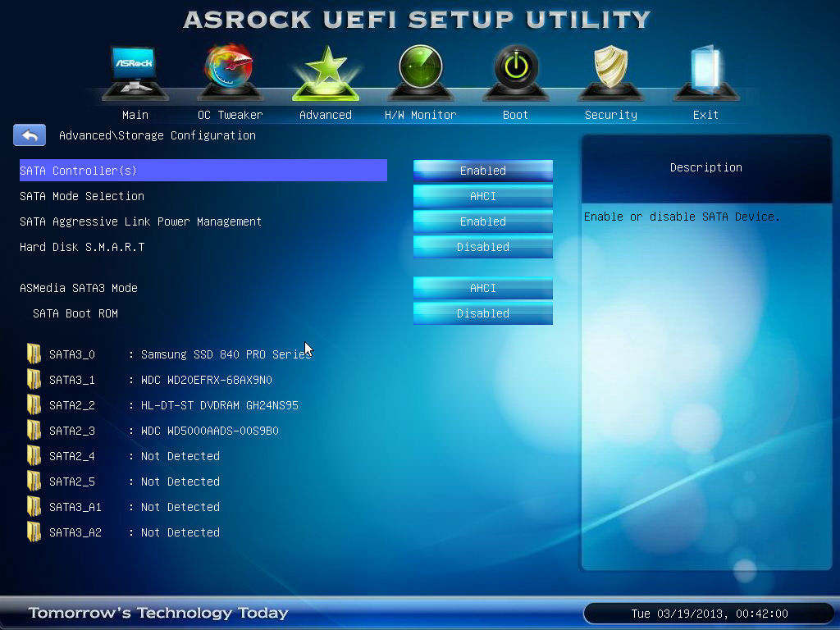Click the Exit door icon
Image resolution: width=840 pixels, height=630 pixels.
(706, 72)
